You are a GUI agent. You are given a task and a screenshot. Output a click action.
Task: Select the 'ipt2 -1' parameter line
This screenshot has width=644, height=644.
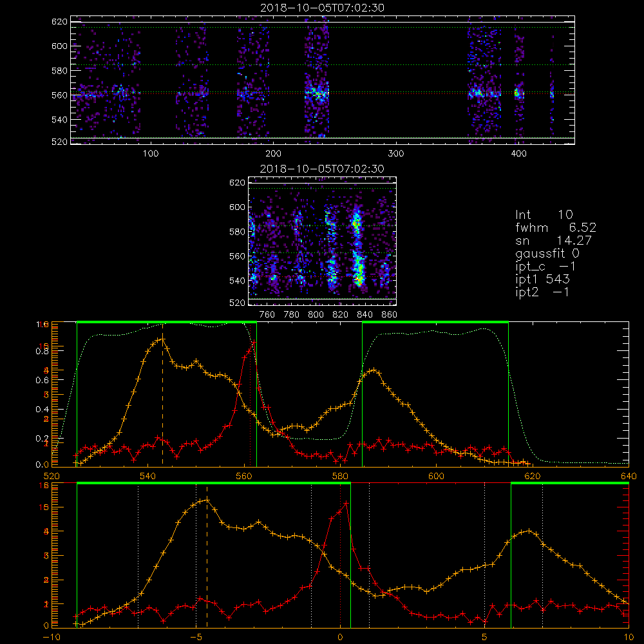click(x=542, y=292)
